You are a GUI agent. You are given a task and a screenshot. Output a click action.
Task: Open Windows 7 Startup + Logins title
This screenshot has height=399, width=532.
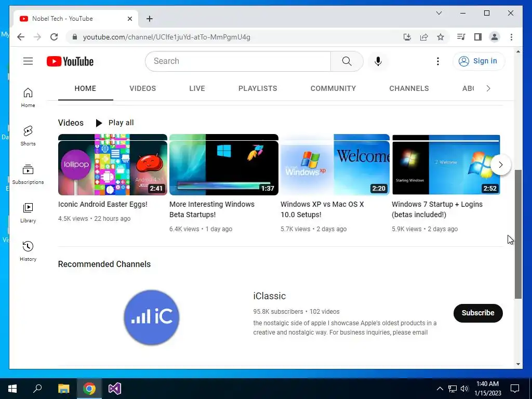(x=437, y=209)
